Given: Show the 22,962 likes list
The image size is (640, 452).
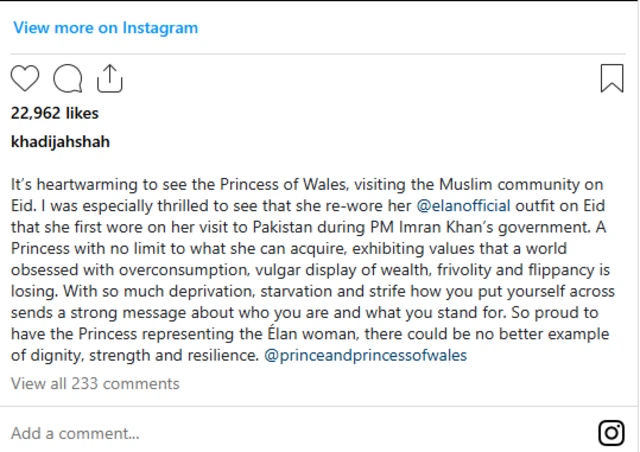Looking at the screenshot, I should click(55, 113).
